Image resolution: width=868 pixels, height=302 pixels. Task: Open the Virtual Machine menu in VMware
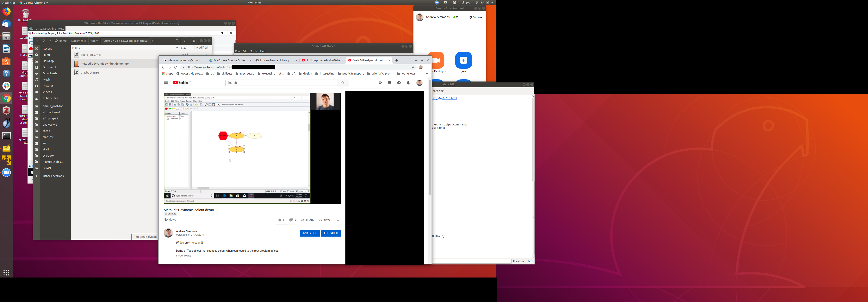[46, 29]
